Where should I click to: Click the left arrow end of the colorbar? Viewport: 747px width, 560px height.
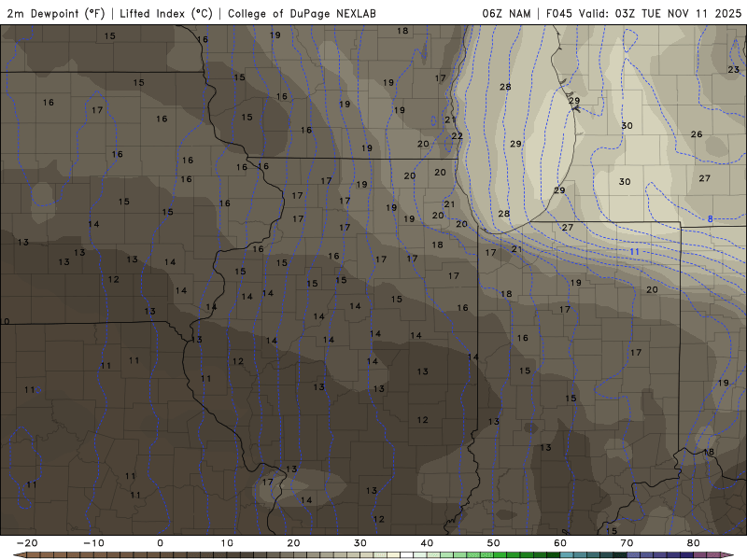tap(19, 554)
